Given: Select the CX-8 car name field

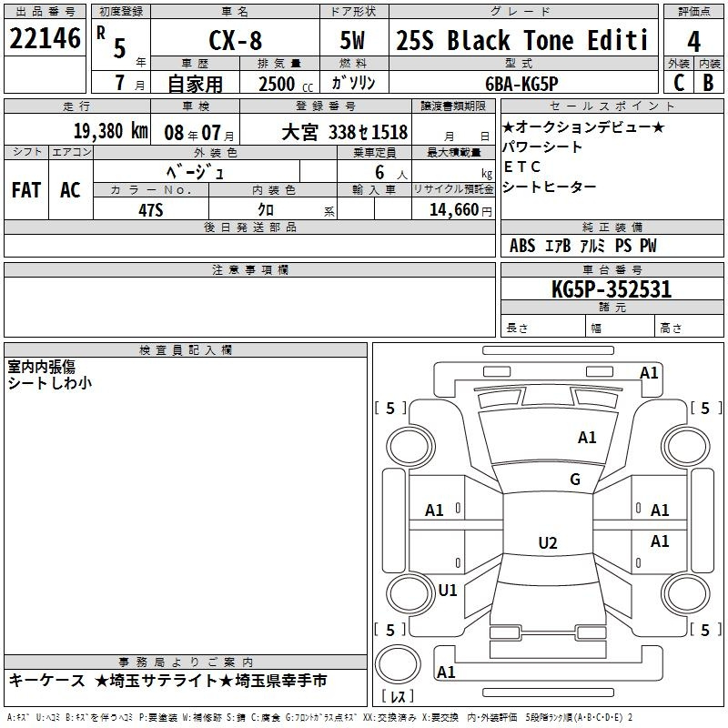Looking at the screenshot, I should 234,40.
